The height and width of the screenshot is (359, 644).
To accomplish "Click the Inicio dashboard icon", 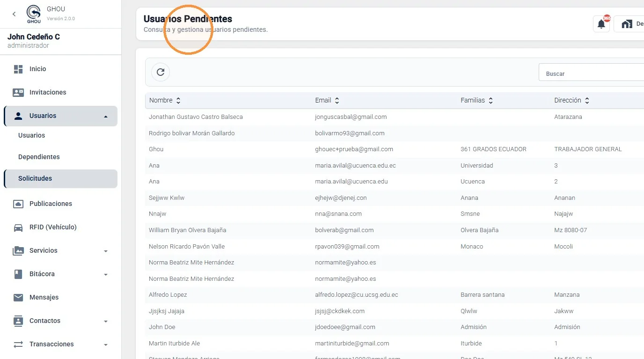I will coord(18,69).
